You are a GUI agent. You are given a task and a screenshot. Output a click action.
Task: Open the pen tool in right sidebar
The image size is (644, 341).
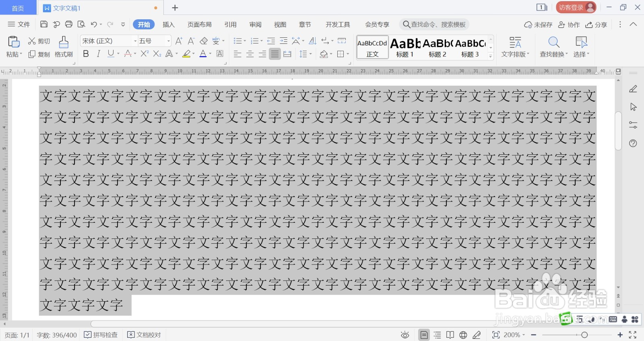click(x=633, y=89)
